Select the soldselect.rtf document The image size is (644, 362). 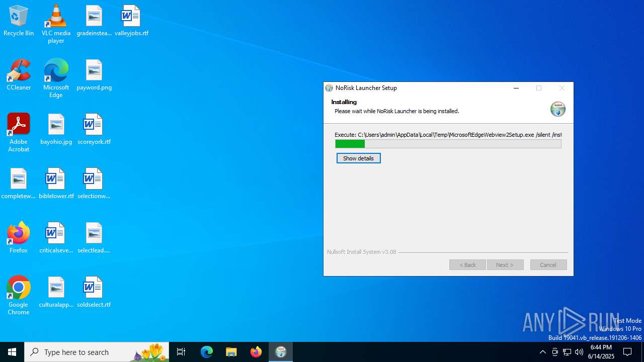tap(94, 293)
